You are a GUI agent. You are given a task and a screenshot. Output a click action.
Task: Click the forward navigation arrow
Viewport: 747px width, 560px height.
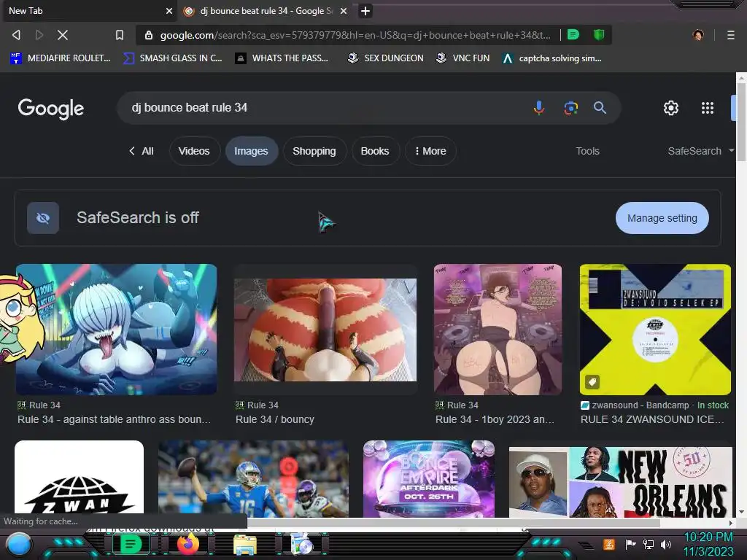point(39,35)
